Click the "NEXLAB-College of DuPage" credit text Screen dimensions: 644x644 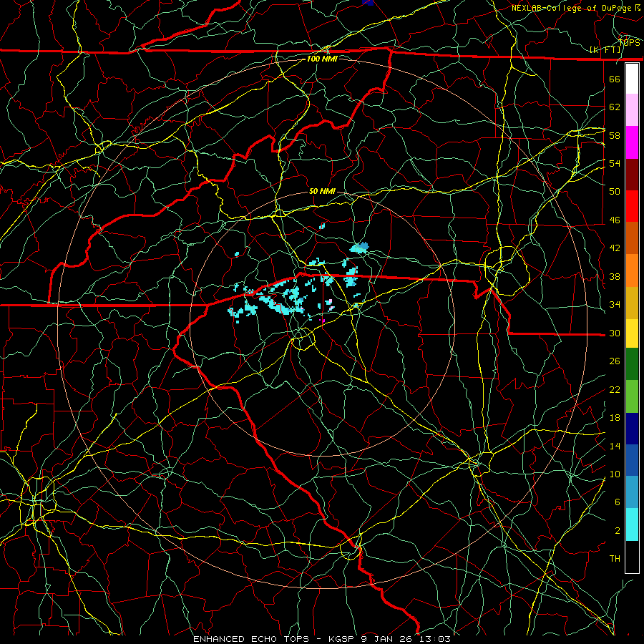(x=572, y=8)
